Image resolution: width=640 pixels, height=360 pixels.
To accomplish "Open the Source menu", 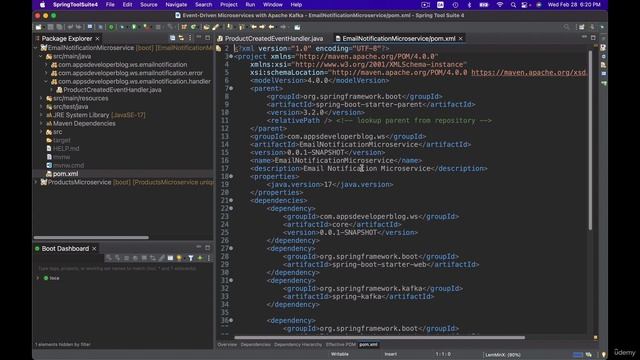I will point(149,5).
